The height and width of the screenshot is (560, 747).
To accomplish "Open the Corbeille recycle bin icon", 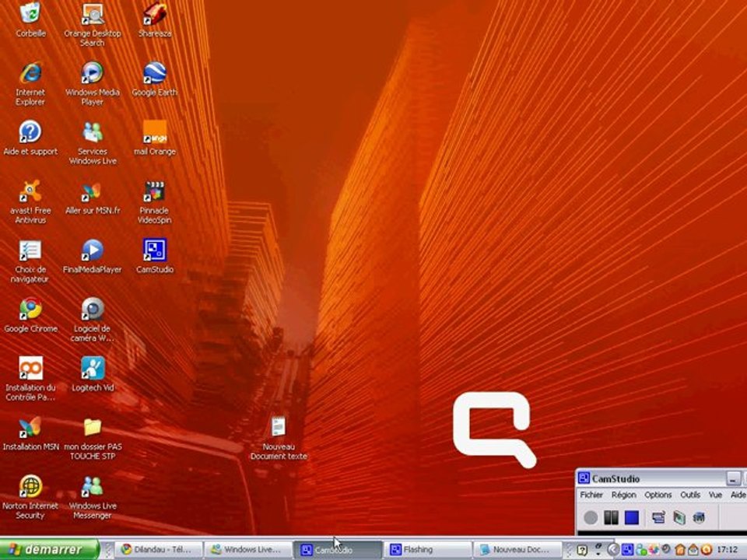I will (x=30, y=19).
